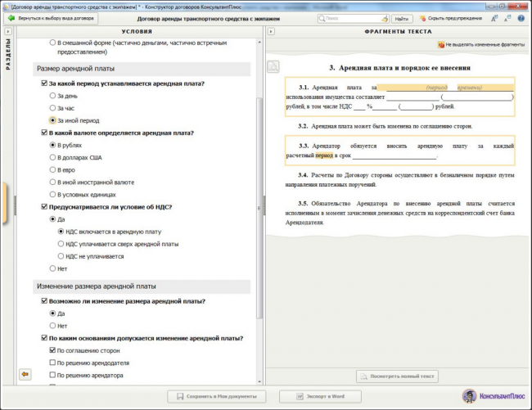
Task: Export the contract to Word
Action: click(x=320, y=396)
